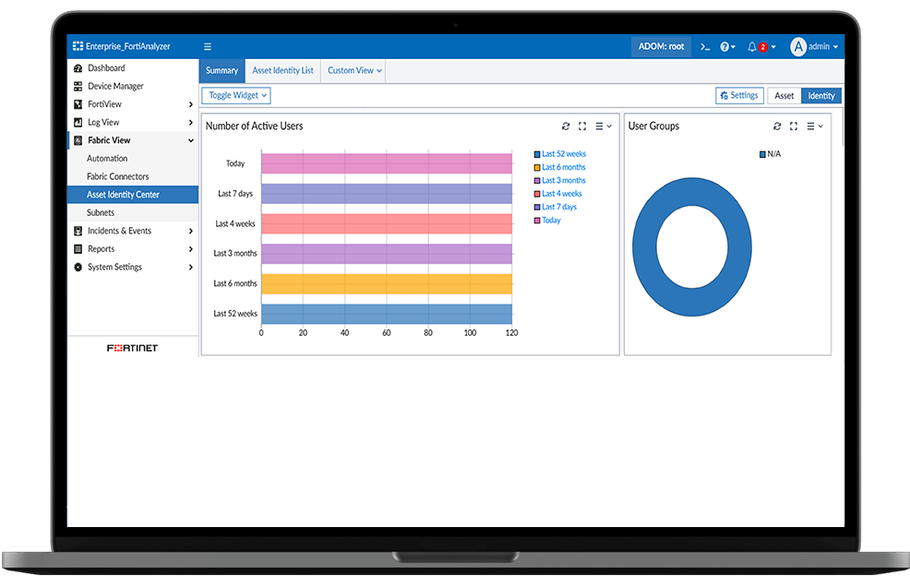Collapse the Fabric View menu chevron
The width and height of the screenshot is (910, 588).
tap(190, 140)
